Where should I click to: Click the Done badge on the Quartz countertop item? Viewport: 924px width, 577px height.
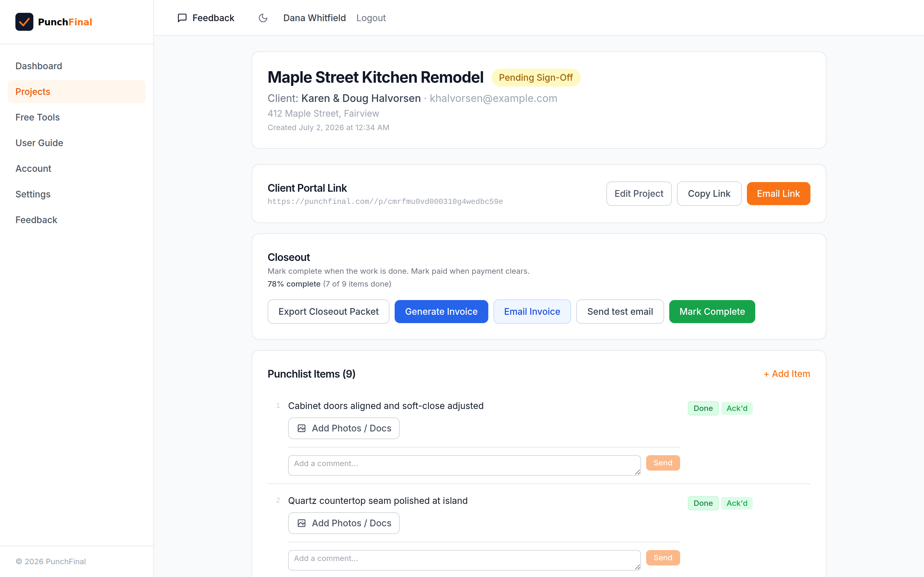point(703,503)
